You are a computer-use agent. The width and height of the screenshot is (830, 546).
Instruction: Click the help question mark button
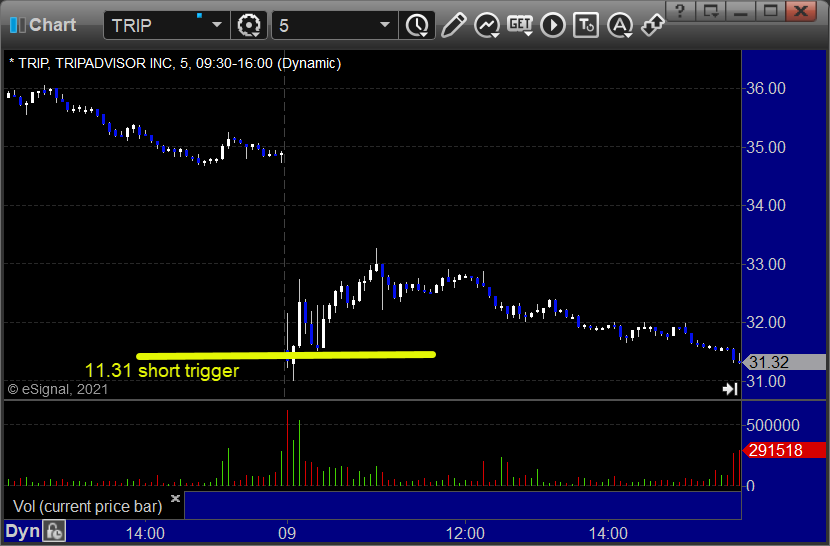[x=680, y=10]
